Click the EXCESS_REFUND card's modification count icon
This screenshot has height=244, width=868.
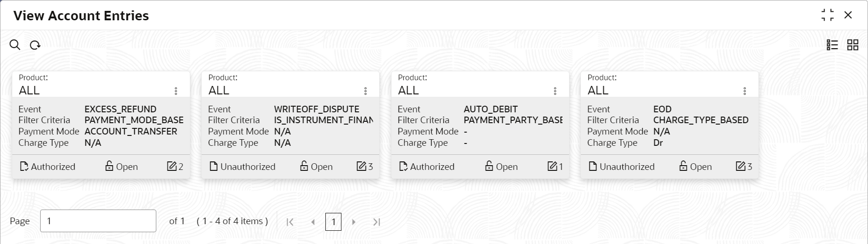172,166
